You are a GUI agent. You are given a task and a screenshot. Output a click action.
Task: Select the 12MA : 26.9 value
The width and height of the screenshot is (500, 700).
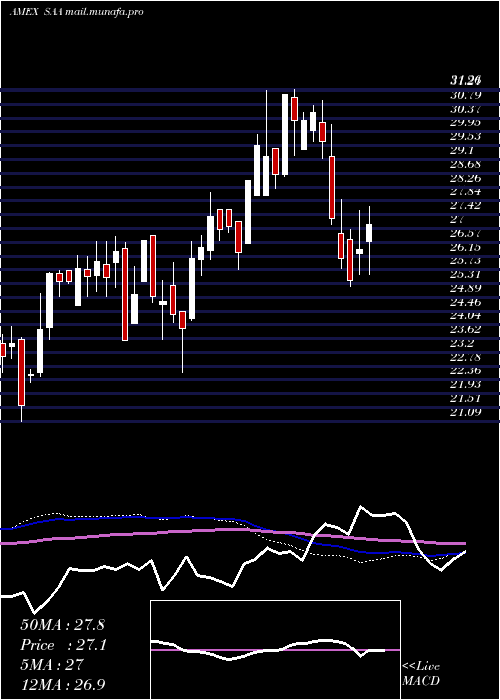(63, 685)
